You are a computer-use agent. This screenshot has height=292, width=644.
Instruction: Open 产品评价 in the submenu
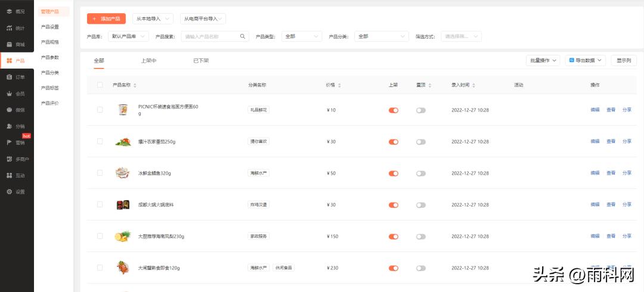click(x=50, y=103)
